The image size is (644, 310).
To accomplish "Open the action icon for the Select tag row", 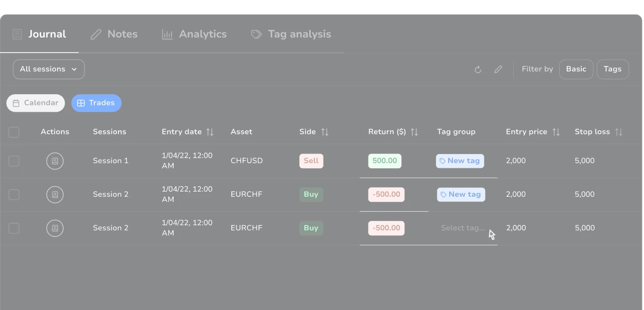I will [x=55, y=228].
